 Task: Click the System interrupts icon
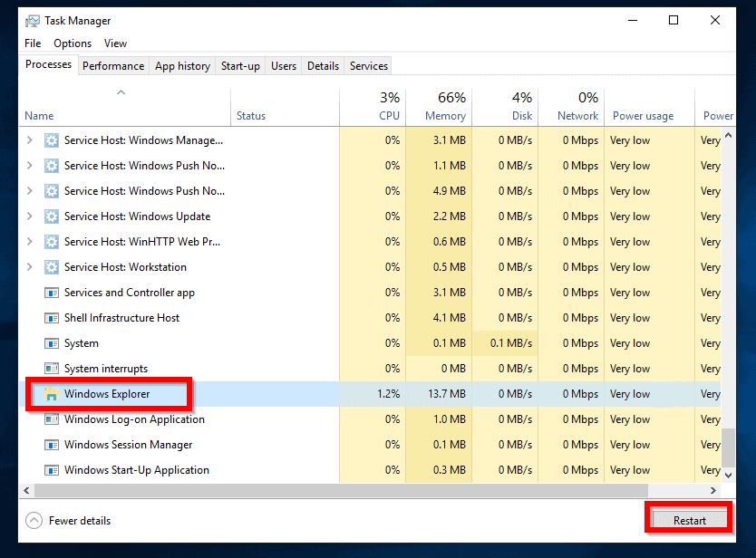52,369
